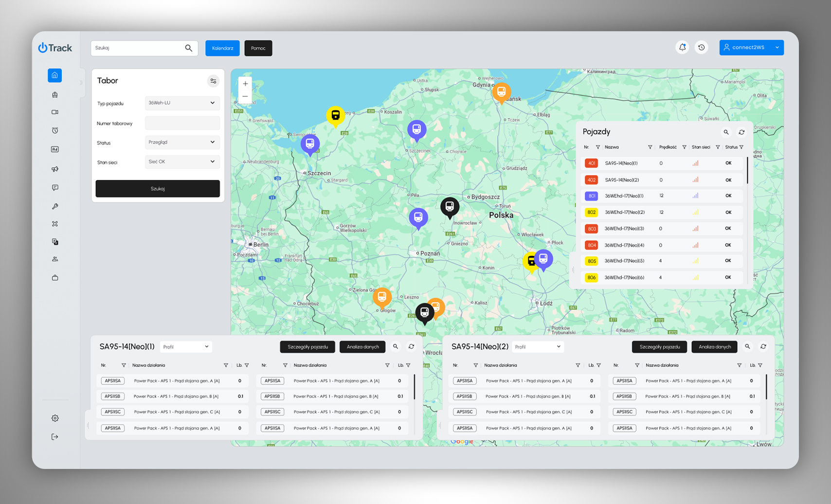Open settings gear icon in sidebar
Screen dimensions: 831x504
coord(55,418)
